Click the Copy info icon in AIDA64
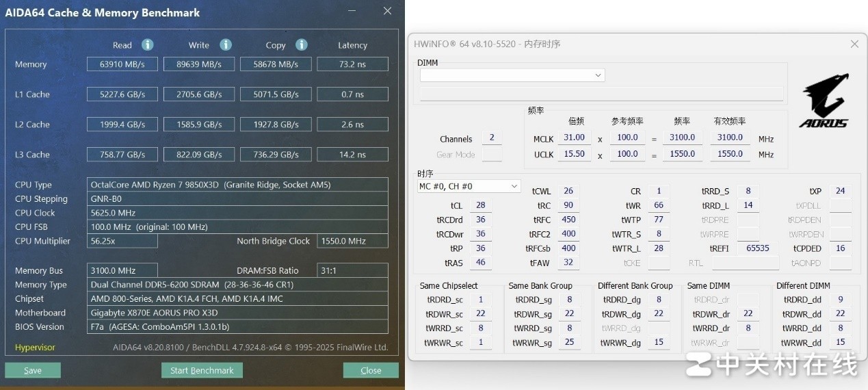 [302, 44]
